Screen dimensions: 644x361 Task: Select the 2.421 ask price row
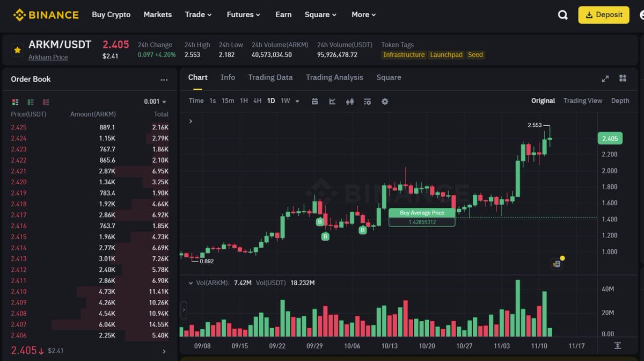pyautogui.click(x=90, y=171)
